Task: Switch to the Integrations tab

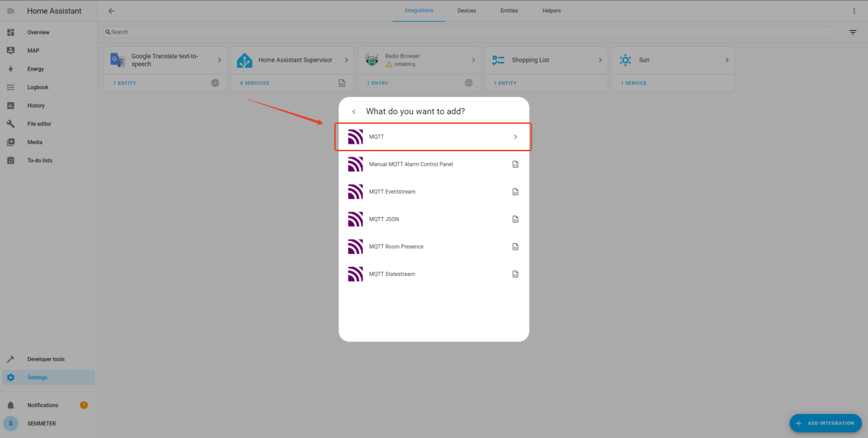Action: click(419, 11)
